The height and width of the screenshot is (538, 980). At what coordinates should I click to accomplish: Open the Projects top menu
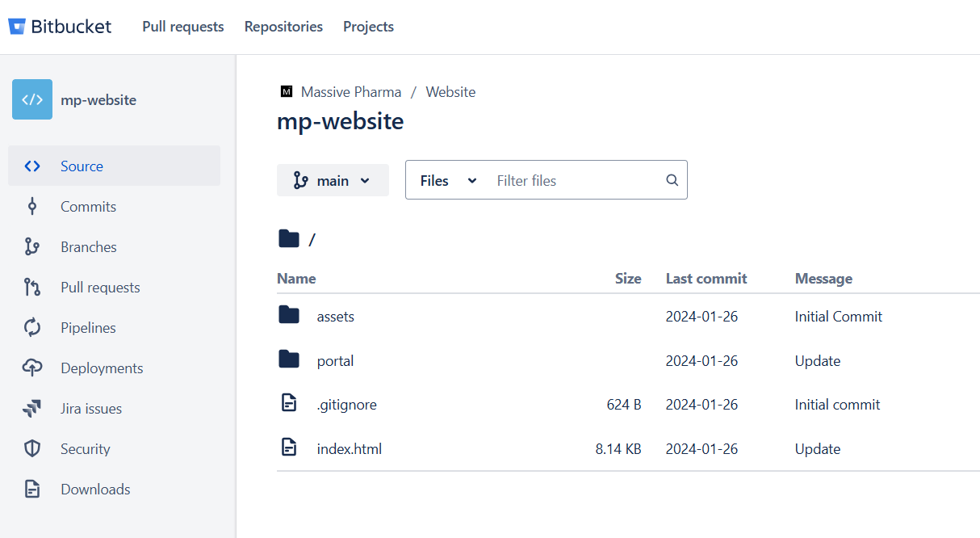[368, 27]
